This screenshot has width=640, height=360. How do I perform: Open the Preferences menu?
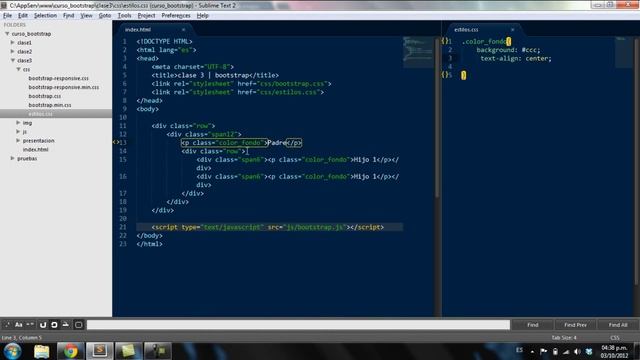[176, 16]
